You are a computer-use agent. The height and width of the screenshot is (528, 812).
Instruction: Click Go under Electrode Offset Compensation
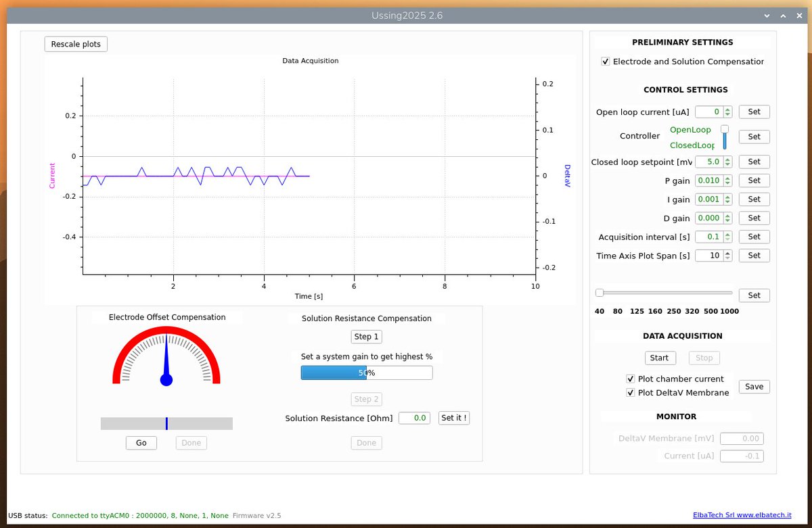pos(141,443)
